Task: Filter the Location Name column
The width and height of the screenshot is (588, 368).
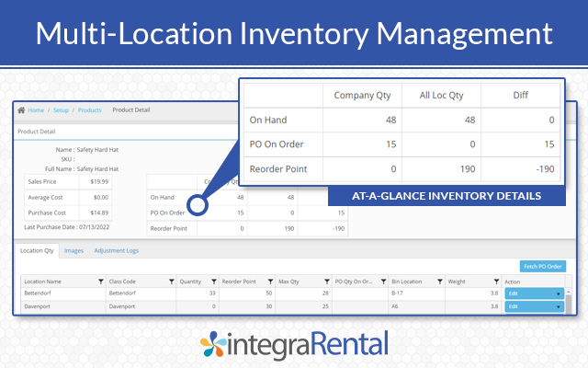Action: [101, 282]
